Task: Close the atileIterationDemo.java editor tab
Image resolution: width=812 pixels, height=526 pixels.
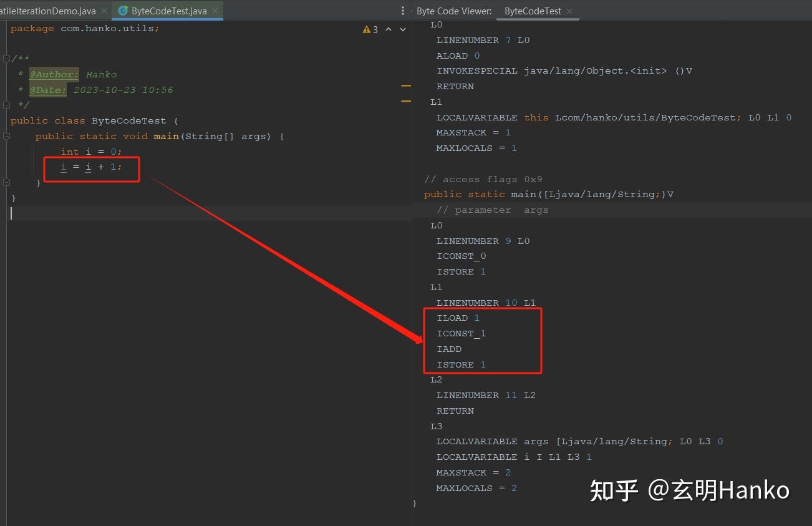Action: 104,11
